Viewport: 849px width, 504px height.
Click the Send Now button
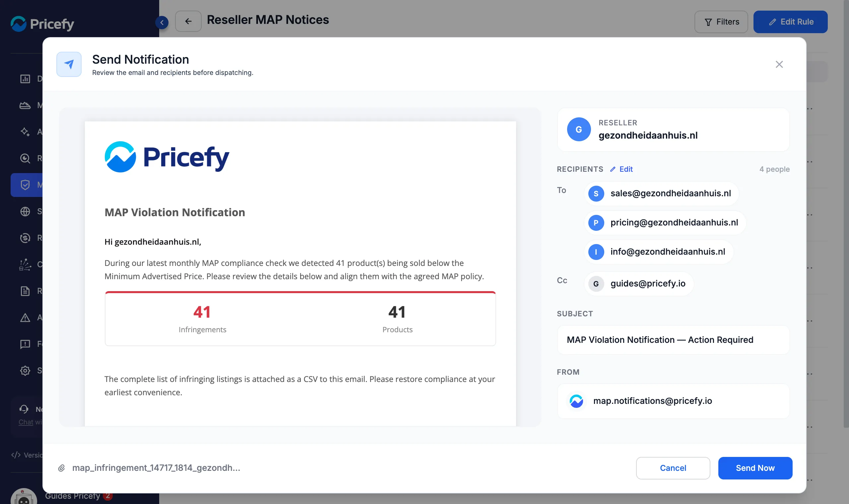(755, 468)
